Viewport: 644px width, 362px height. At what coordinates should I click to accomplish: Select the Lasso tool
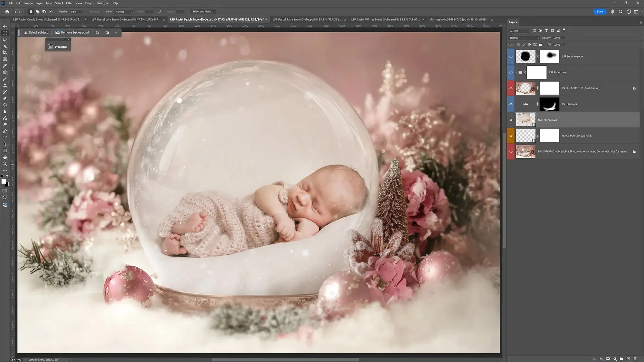[x=5, y=40]
